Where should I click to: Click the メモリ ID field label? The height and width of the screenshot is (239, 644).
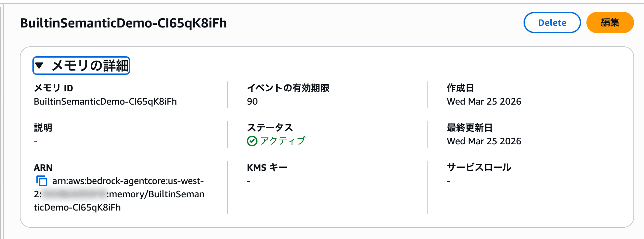click(x=53, y=88)
